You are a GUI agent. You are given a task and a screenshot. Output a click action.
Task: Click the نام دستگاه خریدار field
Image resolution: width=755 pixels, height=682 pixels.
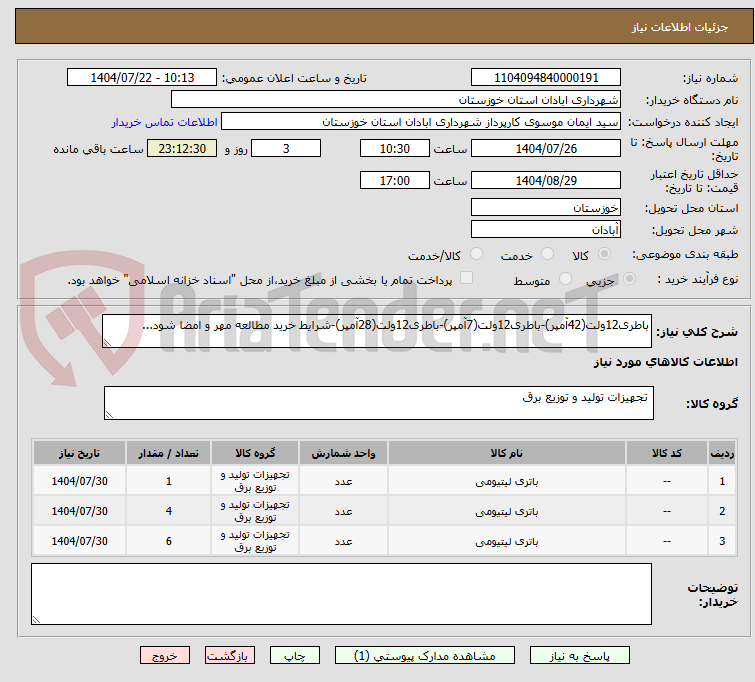coord(396,100)
